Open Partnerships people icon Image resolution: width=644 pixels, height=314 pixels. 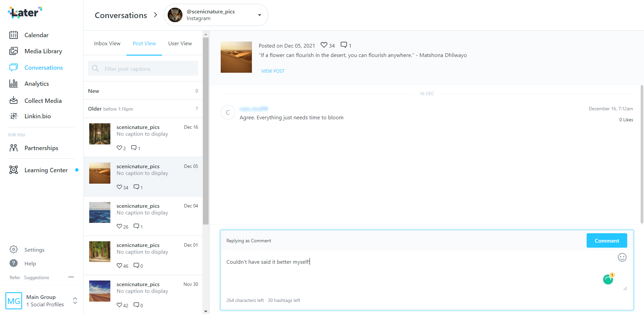13,148
